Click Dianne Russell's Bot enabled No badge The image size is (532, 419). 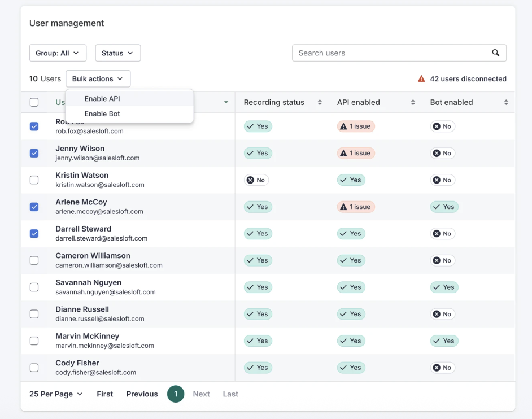442,314
